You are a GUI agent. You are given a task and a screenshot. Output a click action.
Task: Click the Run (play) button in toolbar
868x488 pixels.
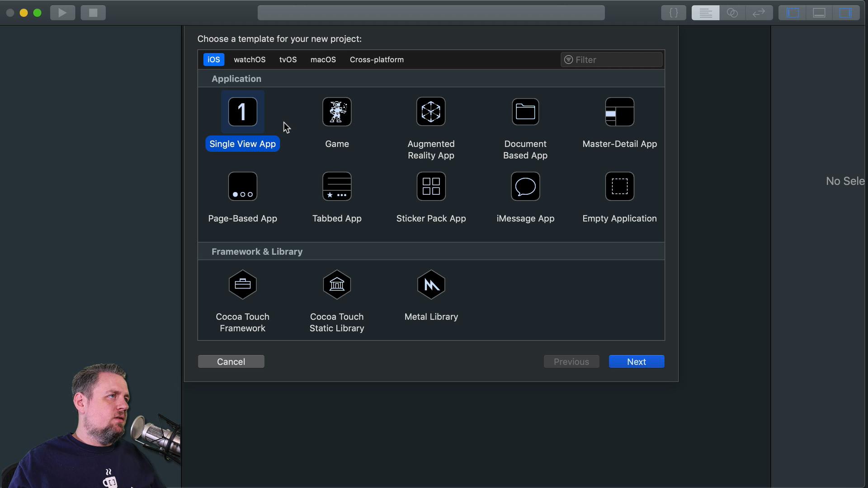click(62, 13)
